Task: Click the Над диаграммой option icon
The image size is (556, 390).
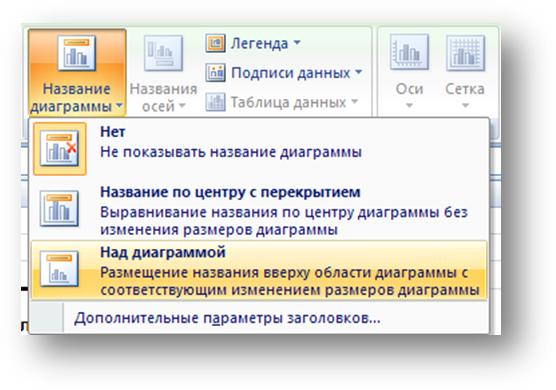Action: point(59,269)
